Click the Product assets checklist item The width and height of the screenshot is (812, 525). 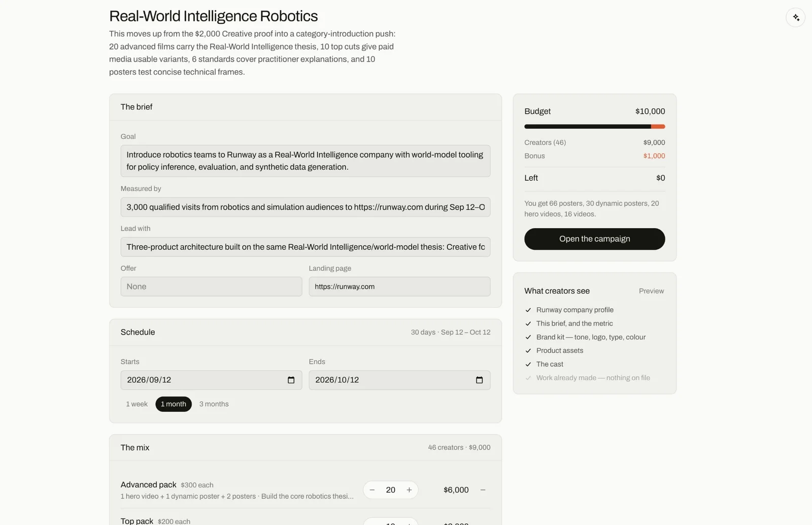pyautogui.click(x=559, y=350)
